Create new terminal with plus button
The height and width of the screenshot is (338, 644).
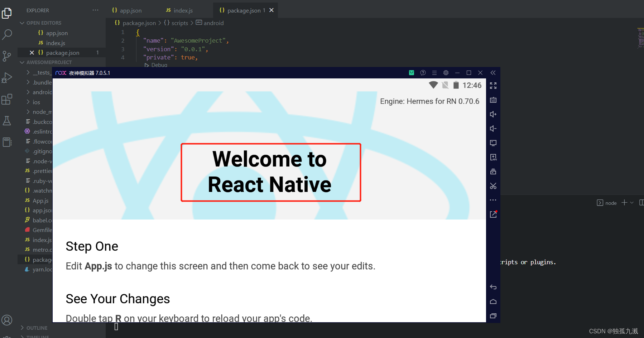click(x=624, y=203)
